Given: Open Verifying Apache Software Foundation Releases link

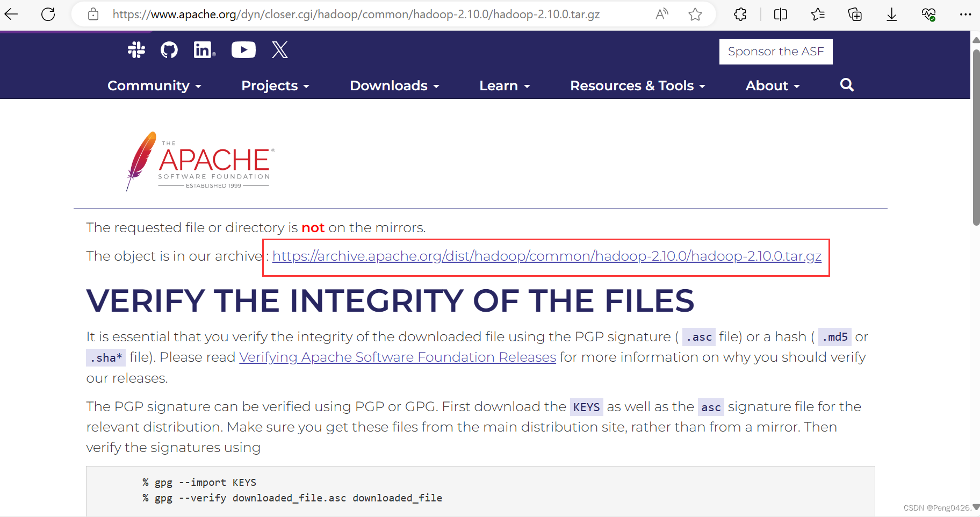Looking at the screenshot, I should (398, 357).
